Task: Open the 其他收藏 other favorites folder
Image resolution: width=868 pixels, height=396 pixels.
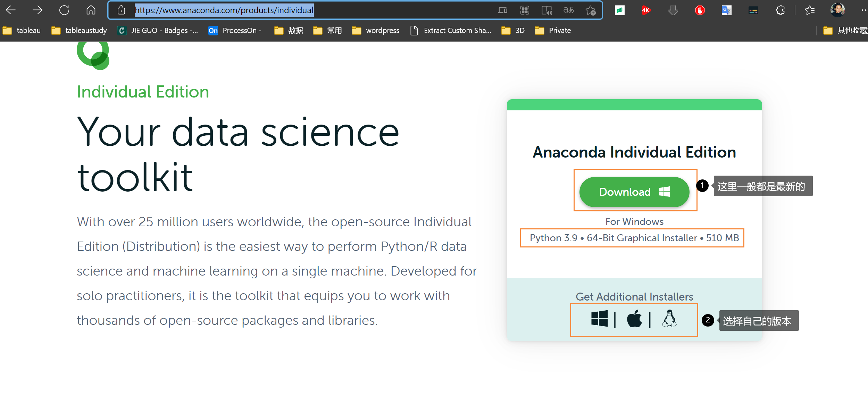Action: (845, 31)
